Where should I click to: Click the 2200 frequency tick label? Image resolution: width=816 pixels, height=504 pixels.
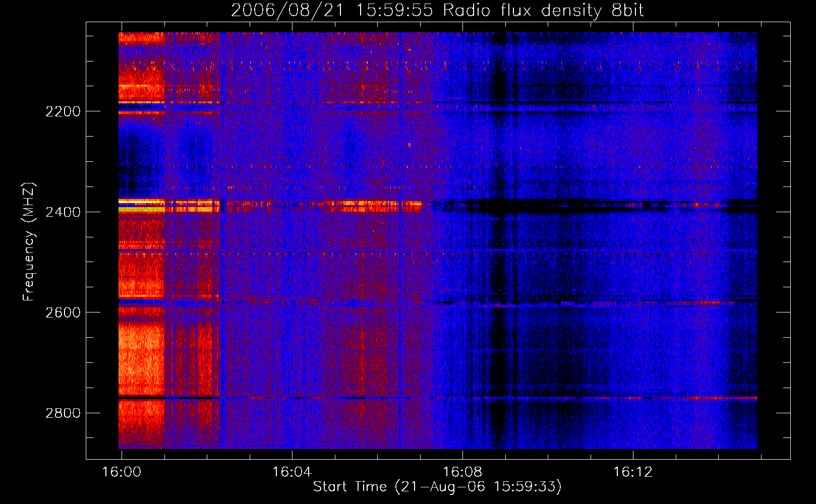pos(63,111)
